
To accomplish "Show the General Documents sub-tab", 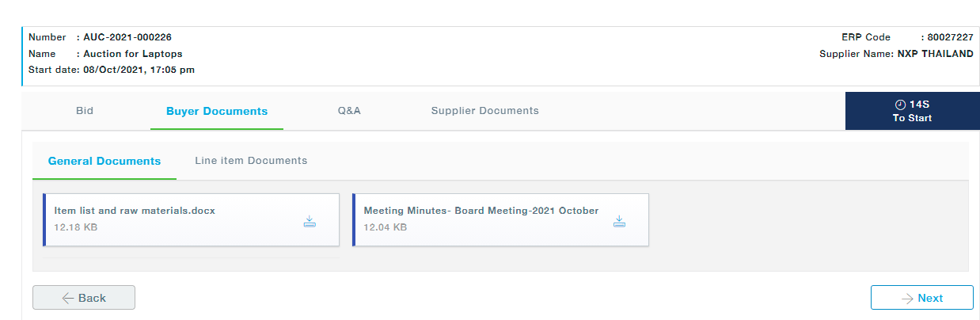I will [104, 161].
